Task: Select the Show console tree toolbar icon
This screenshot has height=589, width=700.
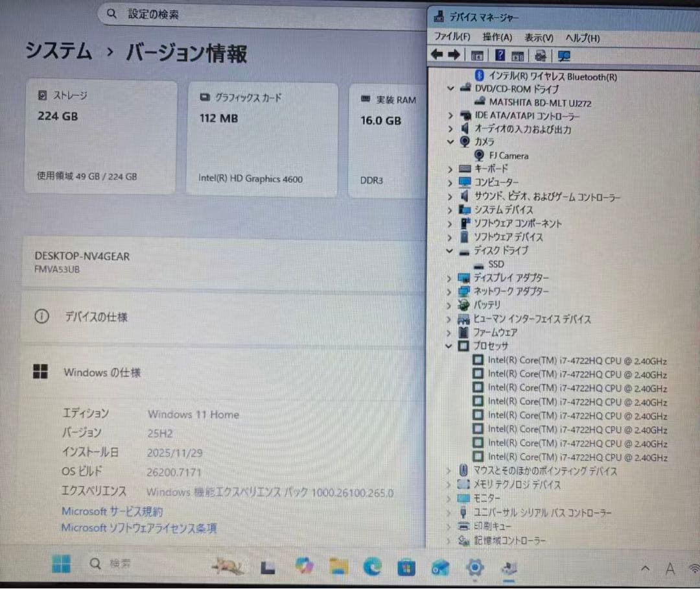Action: [478, 55]
